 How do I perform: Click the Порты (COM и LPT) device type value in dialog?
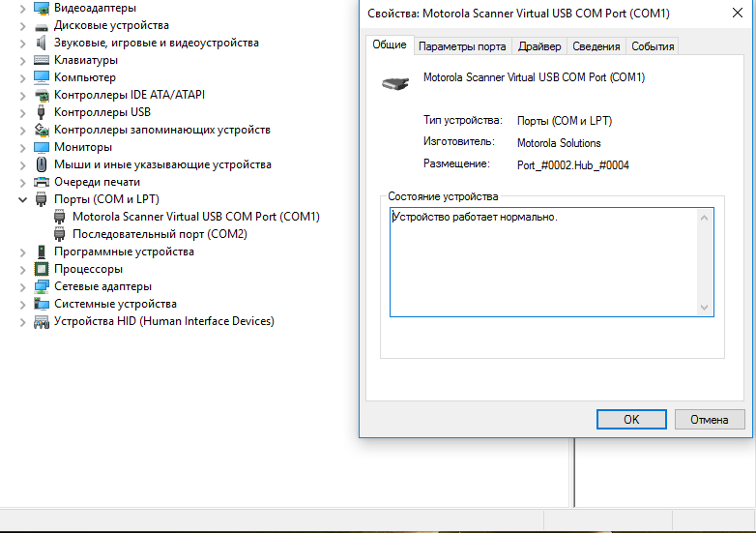(565, 121)
